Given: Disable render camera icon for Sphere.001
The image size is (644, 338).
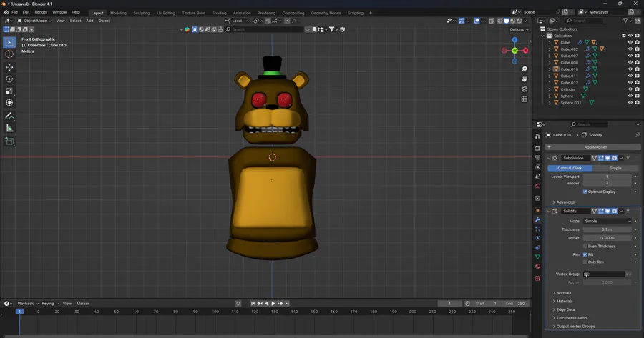Looking at the screenshot, I should [637, 103].
